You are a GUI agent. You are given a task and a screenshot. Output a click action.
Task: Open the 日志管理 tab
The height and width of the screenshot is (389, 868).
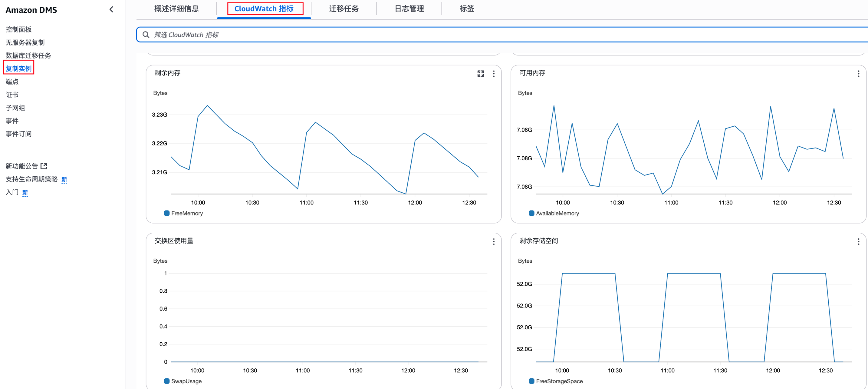(409, 9)
